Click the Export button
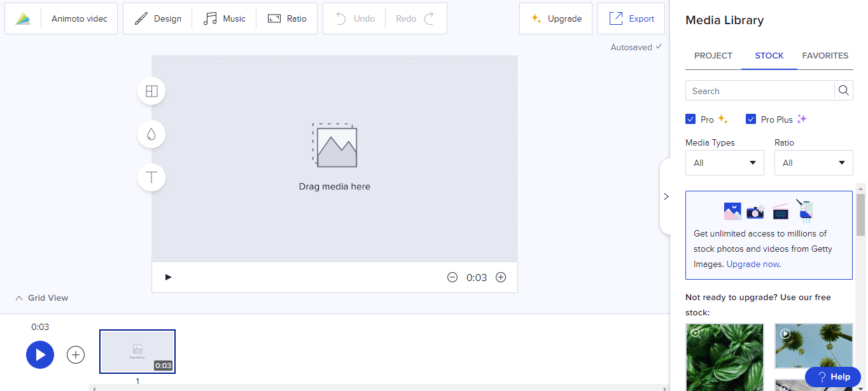 click(631, 19)
